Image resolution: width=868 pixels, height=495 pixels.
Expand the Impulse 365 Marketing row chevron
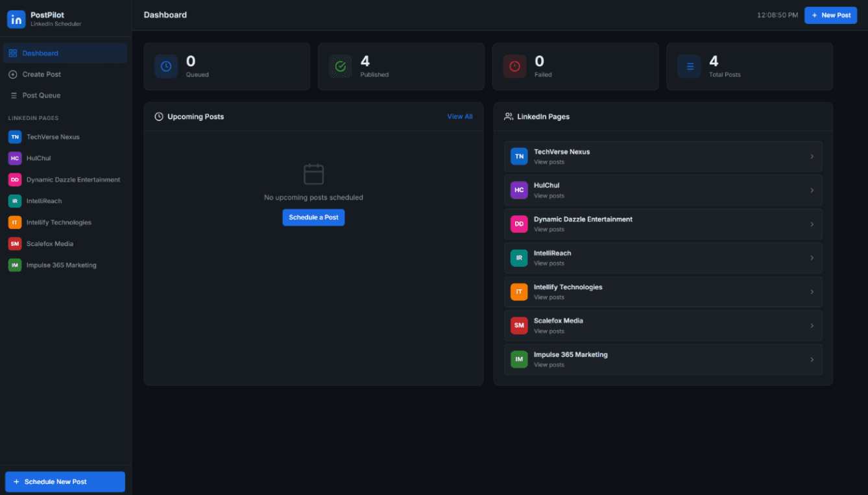pos(812,359)
